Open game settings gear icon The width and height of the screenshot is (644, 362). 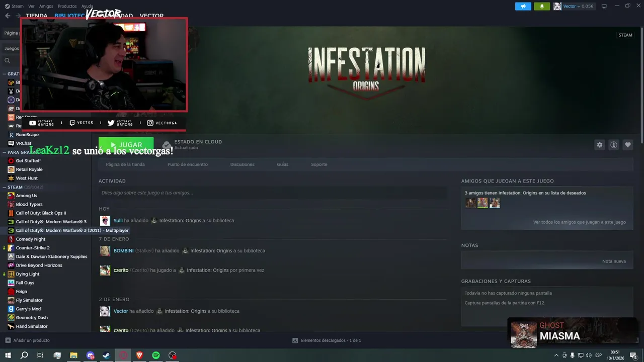coord(599,145)
